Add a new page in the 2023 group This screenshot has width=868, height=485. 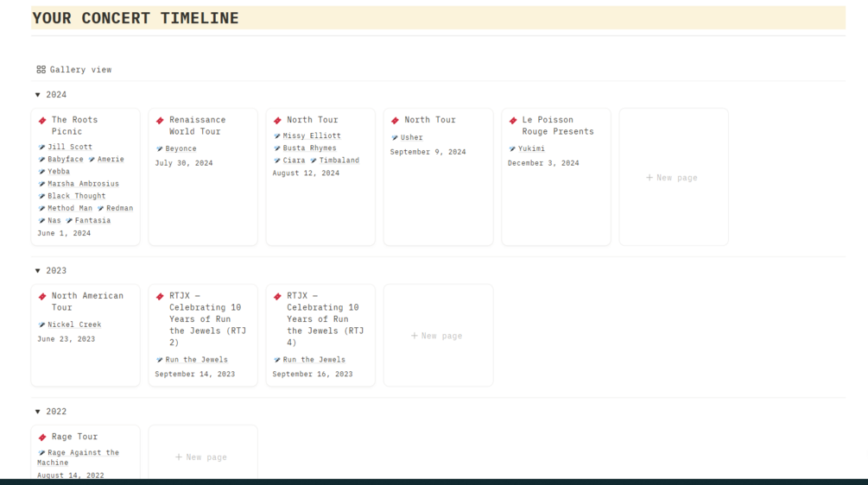(438, 336)
